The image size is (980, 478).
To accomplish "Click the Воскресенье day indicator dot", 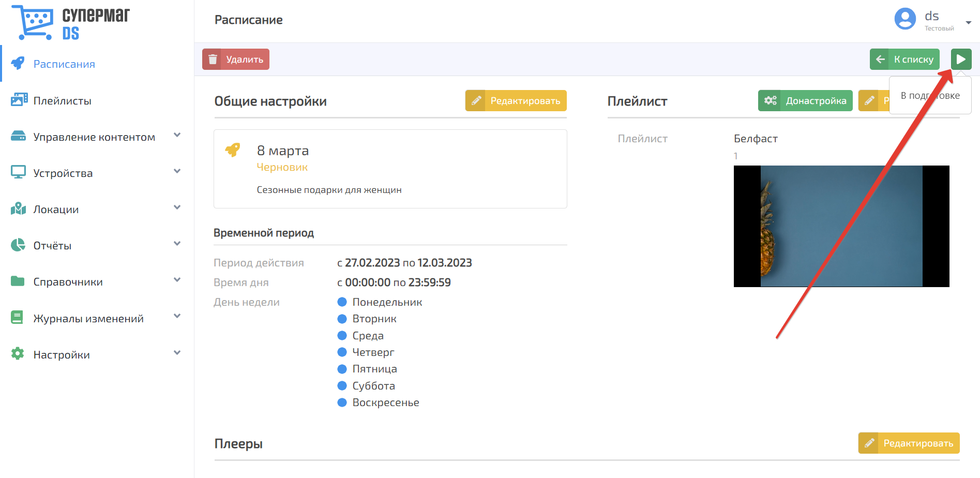I will (x=342, y=402).
